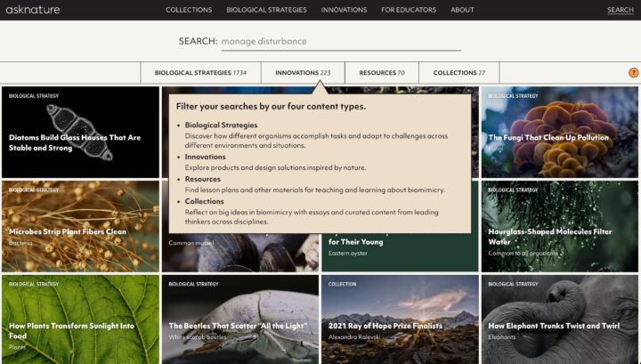641x364 pixels.
Task: Open The Beetles That Scatter All the Light card
Action: tap(240, 320)
